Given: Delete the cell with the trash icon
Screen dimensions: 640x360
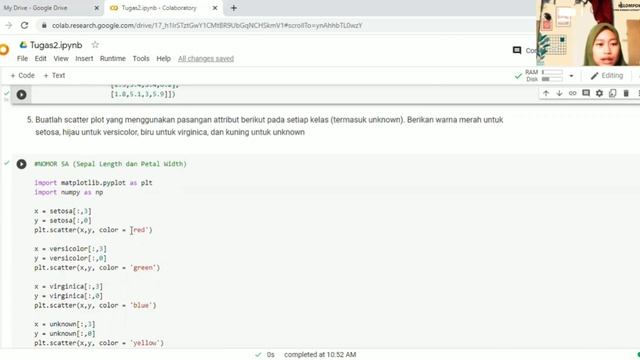Looking at the screenshot, I should [626, 93].
